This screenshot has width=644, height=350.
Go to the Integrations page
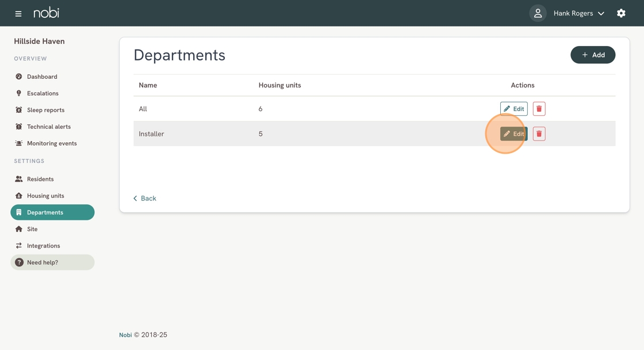coord(43,246)
